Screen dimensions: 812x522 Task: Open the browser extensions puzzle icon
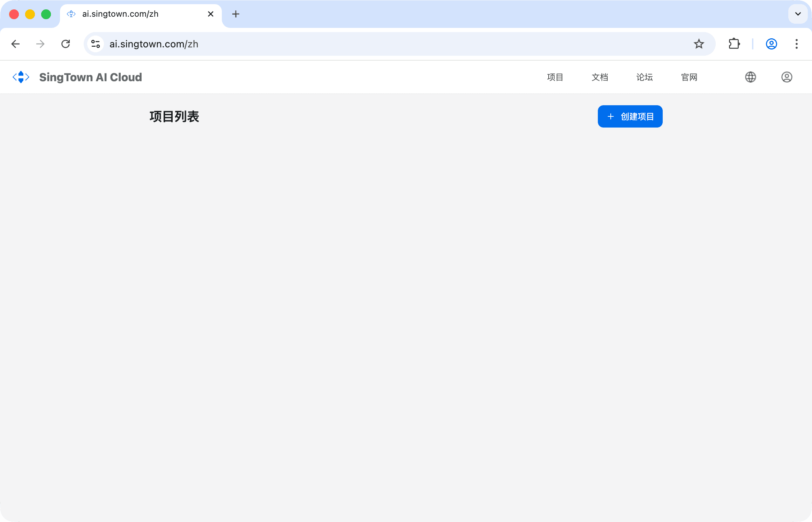pos(734,44)
